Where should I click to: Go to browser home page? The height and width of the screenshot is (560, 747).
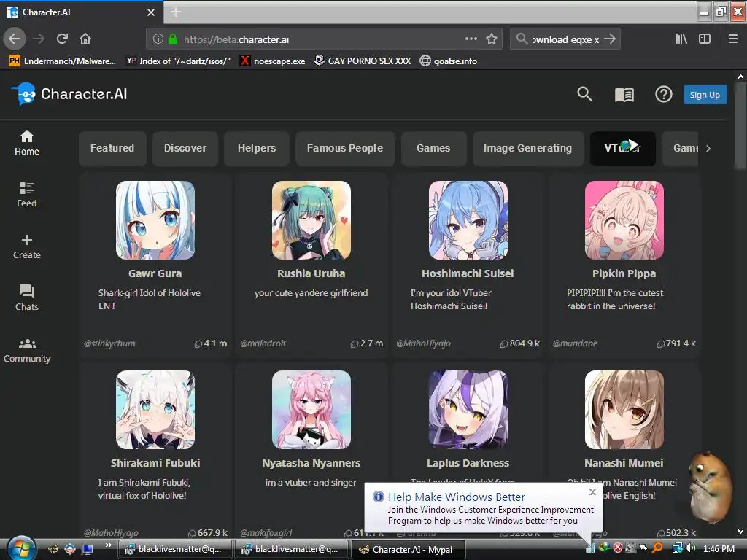pyautogui.click(x=85, y=39)
